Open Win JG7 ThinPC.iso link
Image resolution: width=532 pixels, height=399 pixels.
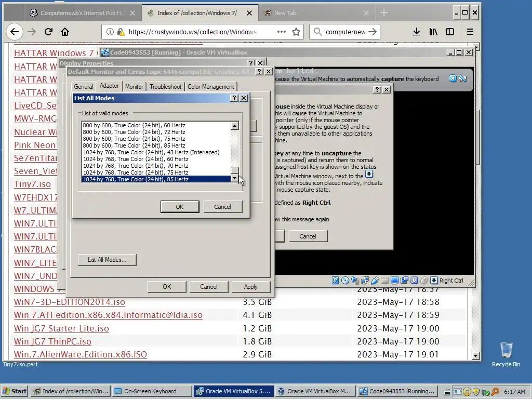[x=52, y=341]
